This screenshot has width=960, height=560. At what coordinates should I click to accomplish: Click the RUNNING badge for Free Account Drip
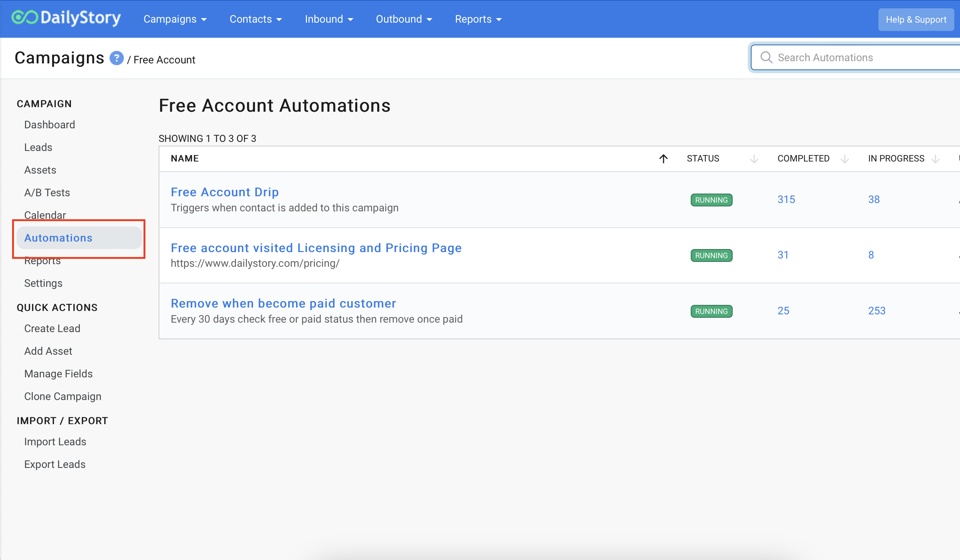pos(711,200)
